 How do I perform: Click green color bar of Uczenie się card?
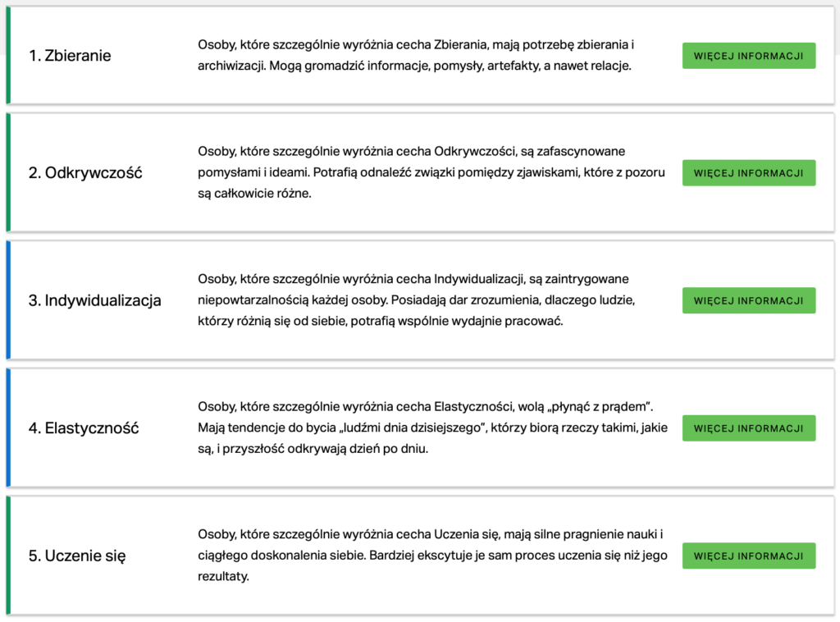8,555
